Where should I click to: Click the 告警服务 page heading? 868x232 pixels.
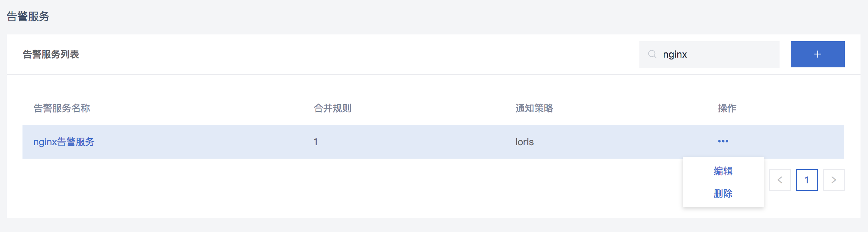[x=28, y=16]
